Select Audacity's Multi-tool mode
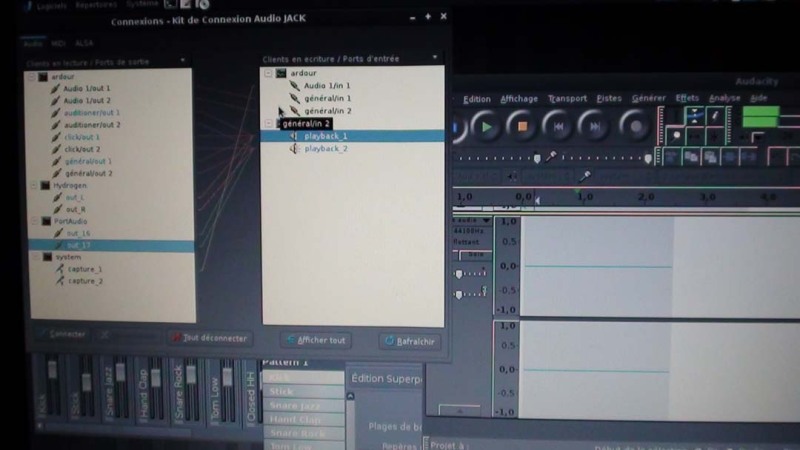Viewport: 800px width, 450px height. [714, 136]
